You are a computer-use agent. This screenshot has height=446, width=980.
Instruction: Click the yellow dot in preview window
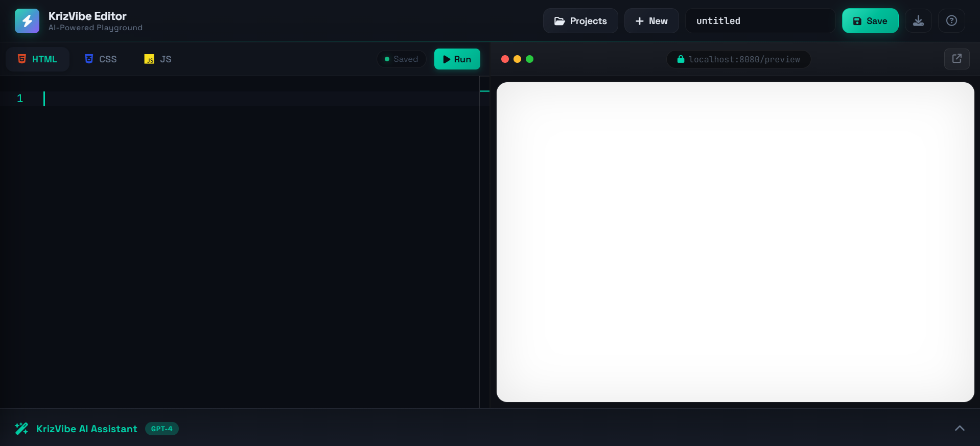pyautogui.click(x=517, y=59)
